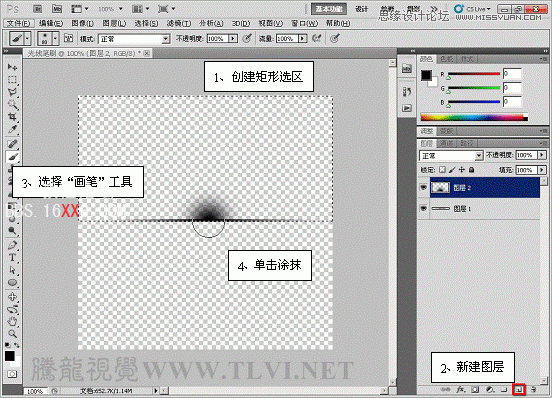Toggle Quick Mask mode button
Viewport: 552px width, 398px height.
(12, 374)
